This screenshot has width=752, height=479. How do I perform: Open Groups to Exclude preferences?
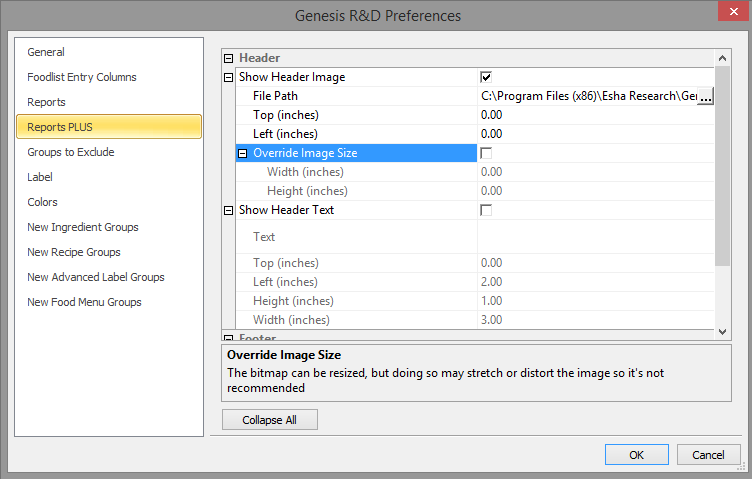(x=71, y=152)
